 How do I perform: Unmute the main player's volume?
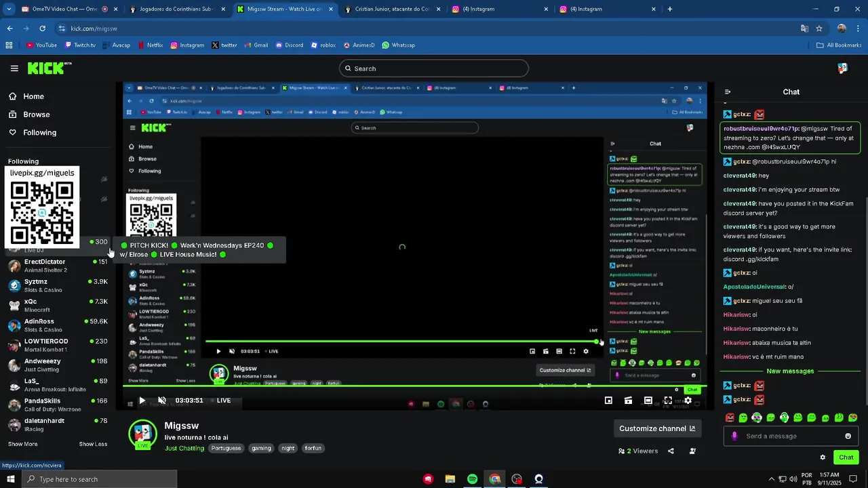162,401
